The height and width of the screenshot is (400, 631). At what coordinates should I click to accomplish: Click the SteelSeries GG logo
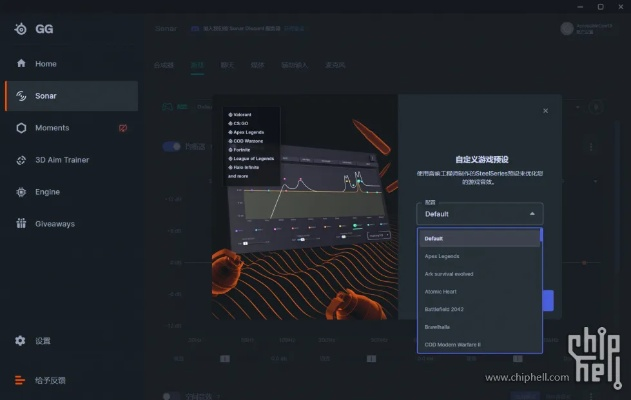click(21, 29)
